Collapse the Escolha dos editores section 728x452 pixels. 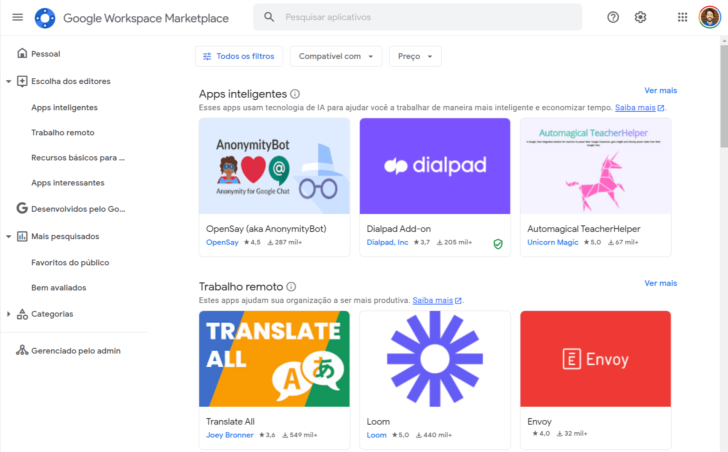tap(8, 82)
